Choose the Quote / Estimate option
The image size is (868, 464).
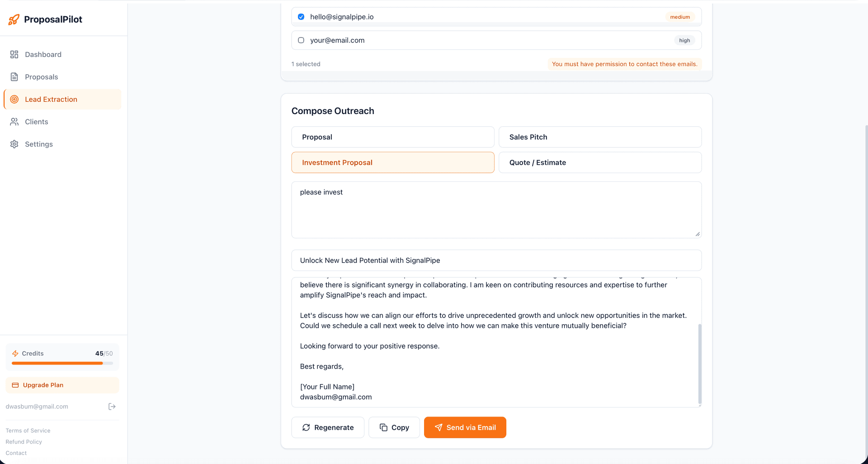click(x=600, y=162)
